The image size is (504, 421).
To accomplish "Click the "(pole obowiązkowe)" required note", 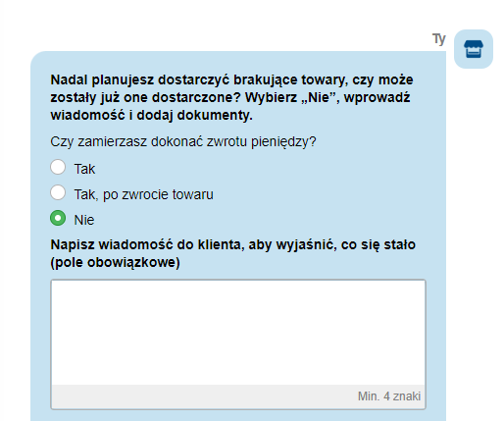I will [115, 263].
